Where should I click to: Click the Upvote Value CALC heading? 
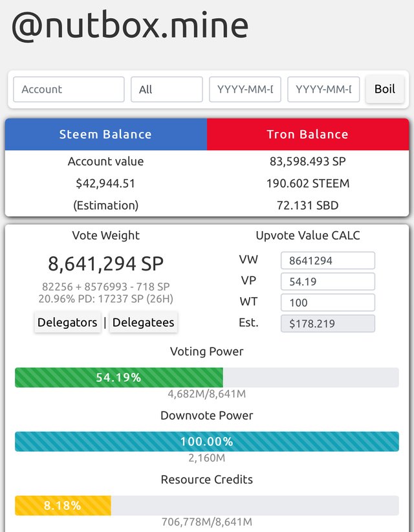(308, 236)
